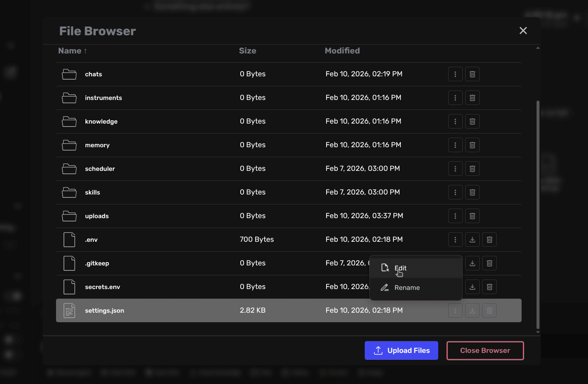Open the more options menu for skills
588x384 pixels.
(455, 192)
